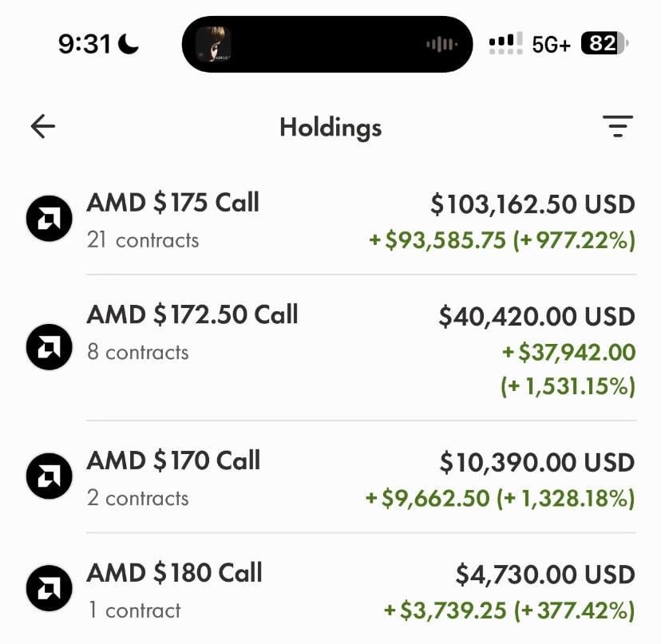This screenshot has height=644, width=661.
Task: Tap the 21 contracts label
Action: coord(143,240)
